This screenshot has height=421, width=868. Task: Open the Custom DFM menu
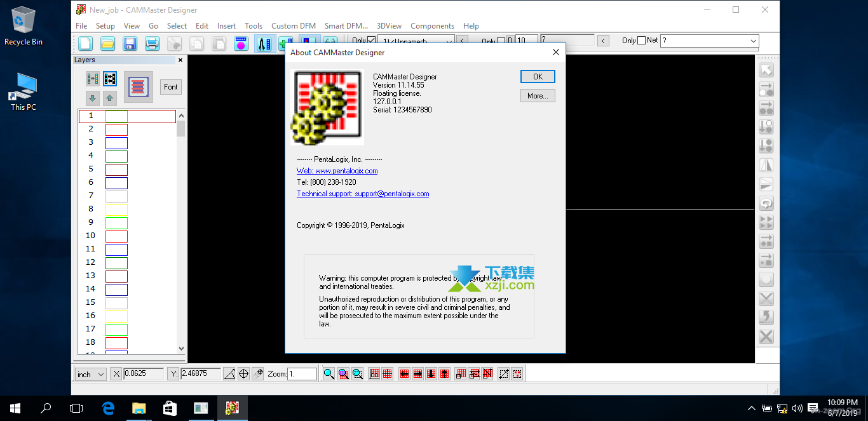click(294, 26)
